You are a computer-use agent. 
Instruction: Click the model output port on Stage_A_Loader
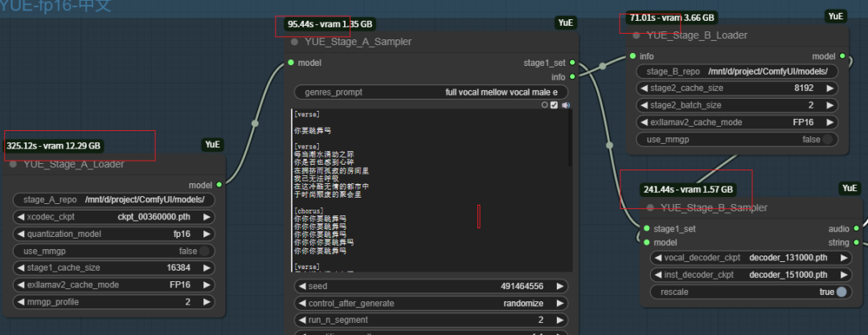[219, 185]
